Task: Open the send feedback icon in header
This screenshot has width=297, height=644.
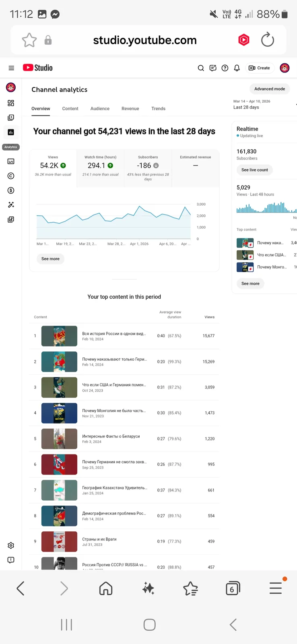Action: pos(213,68)
